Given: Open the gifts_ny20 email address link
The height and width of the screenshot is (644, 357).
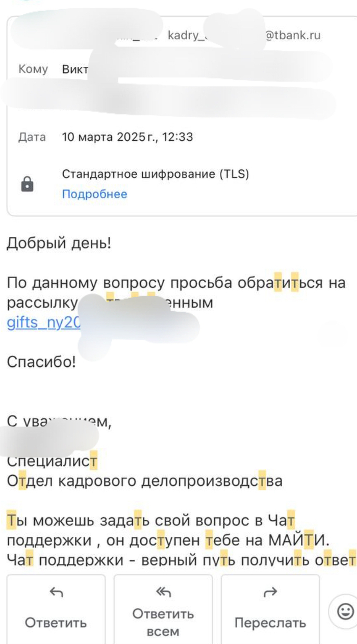Looking at the screenshot, I should pyautogui.click(x=44, y=323).
